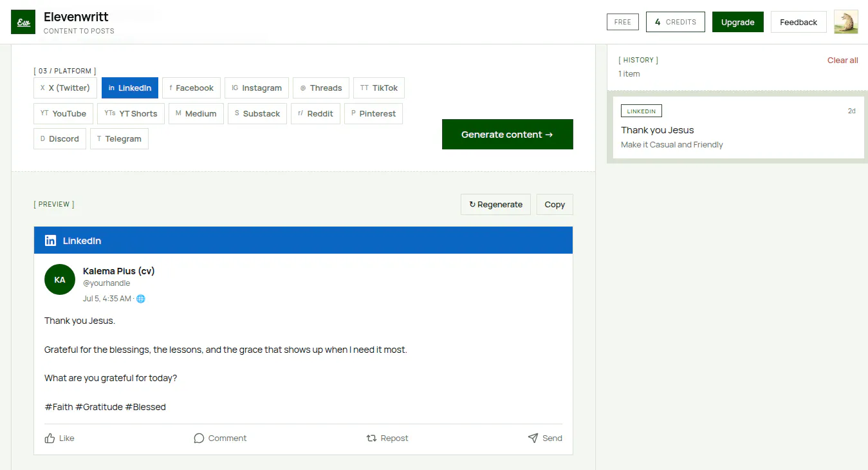Clear all history items
Viewport: 868px width, 470px height.
(x=843, y=61)
